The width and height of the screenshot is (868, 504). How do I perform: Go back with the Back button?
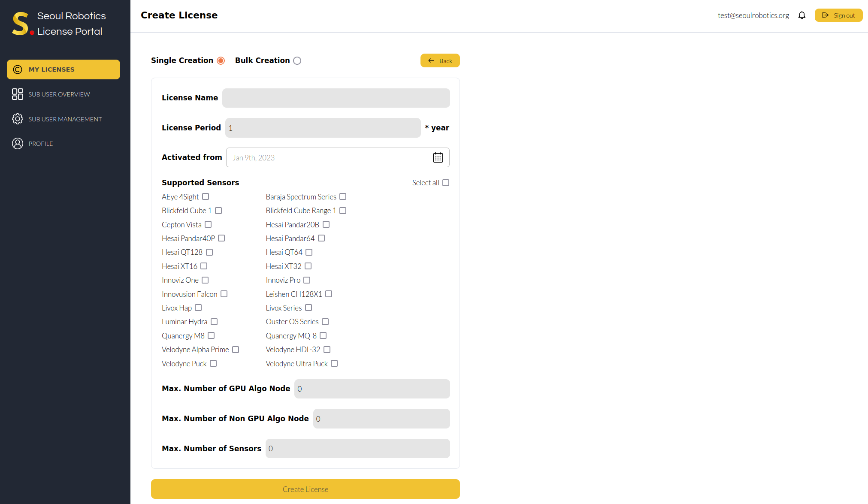(440, 60)
